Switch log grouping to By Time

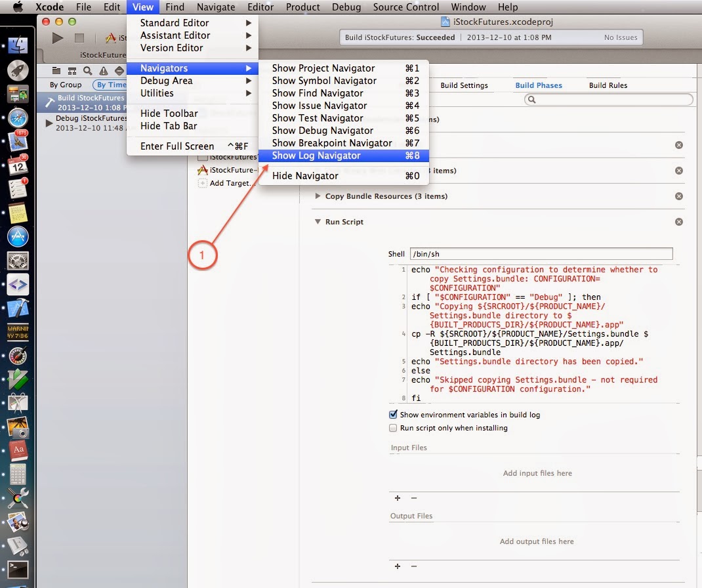point(112,85)
